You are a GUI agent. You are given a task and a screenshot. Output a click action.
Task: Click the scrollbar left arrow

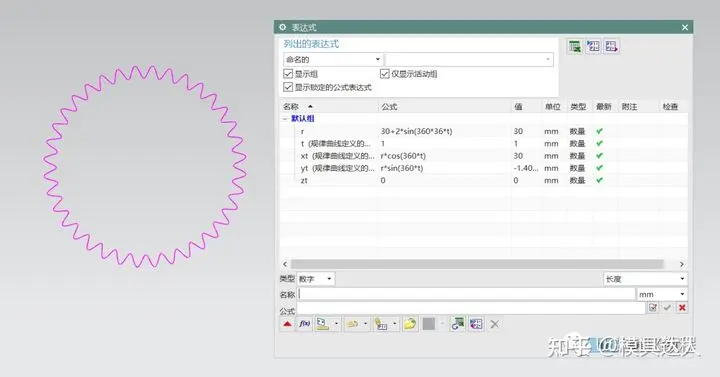tap(285, 264)
